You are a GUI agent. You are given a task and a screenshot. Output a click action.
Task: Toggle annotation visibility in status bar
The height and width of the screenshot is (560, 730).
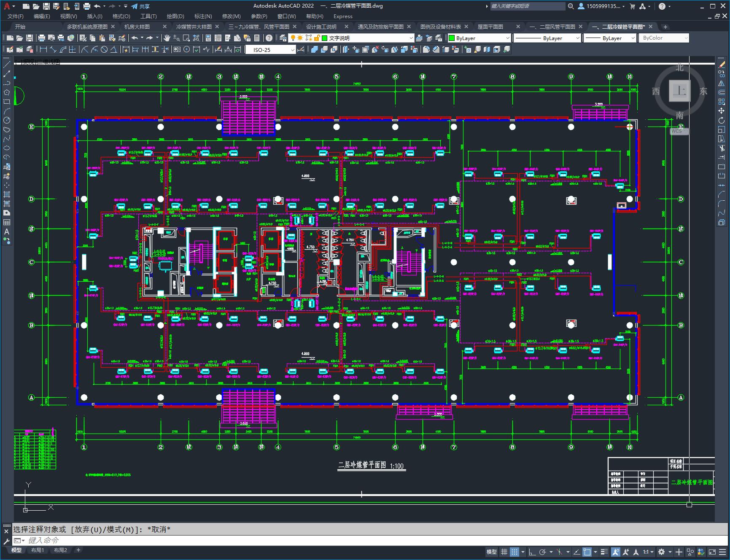click(x=615, y=552)
